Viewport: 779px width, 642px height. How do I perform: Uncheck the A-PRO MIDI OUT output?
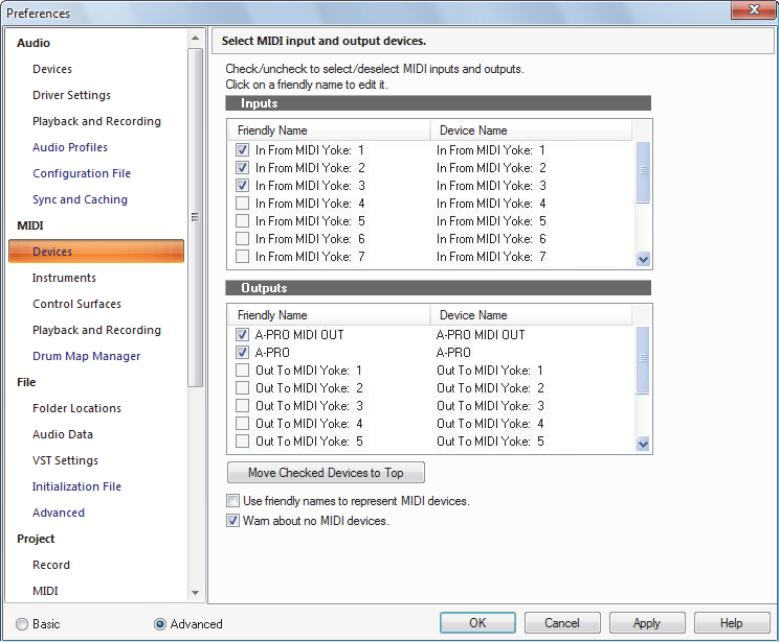pyautogui.click(x=242, y=334)
